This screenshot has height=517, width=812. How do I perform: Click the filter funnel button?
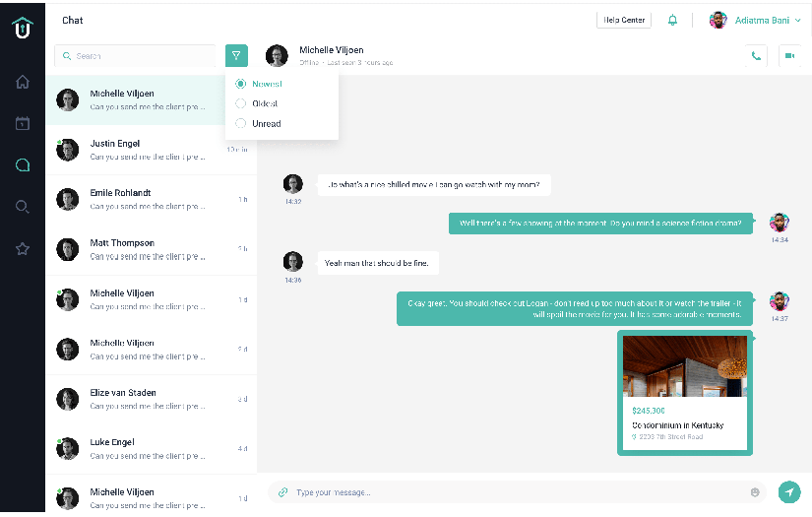click(236, 55)
